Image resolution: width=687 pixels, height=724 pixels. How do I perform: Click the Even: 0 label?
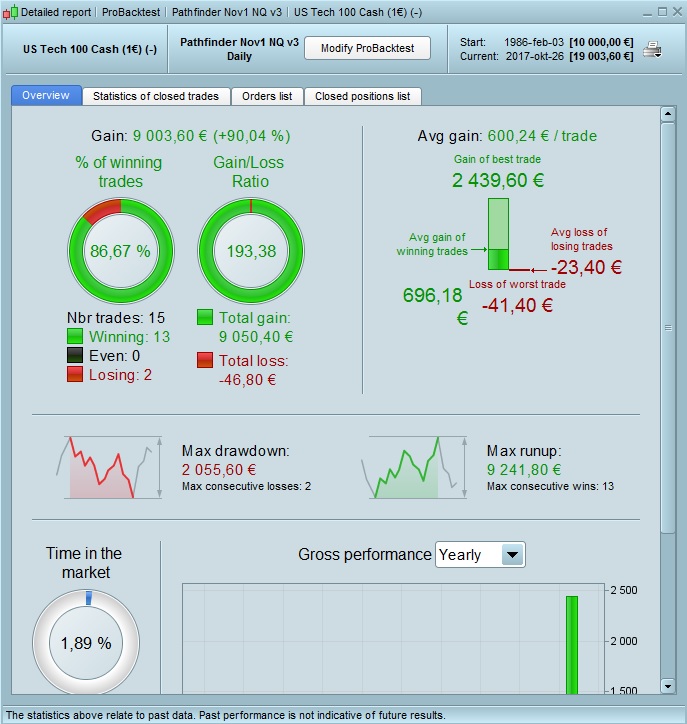pos(114,356)
